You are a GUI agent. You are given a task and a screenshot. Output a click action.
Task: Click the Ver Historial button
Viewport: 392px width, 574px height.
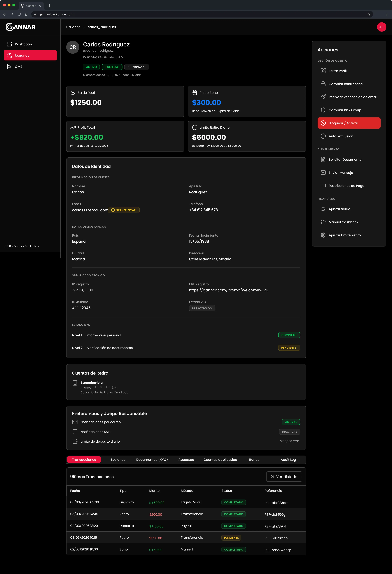click(x=284, y=477)
